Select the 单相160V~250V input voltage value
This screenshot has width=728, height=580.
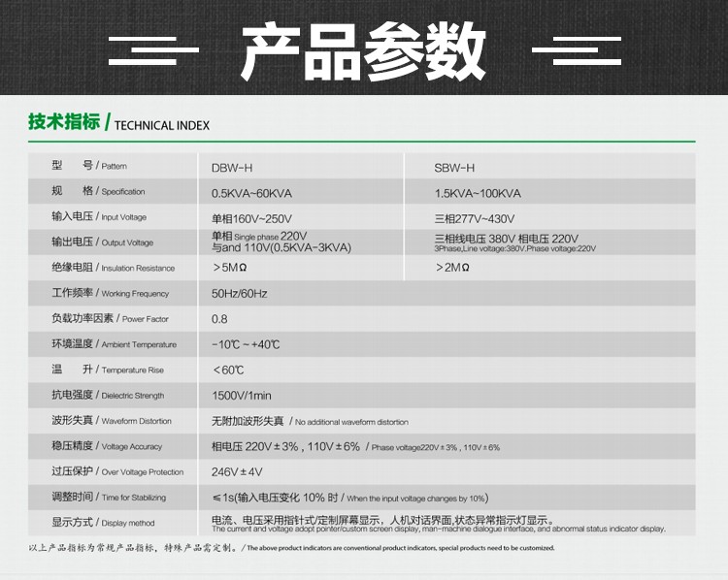(x=251, y=217)
